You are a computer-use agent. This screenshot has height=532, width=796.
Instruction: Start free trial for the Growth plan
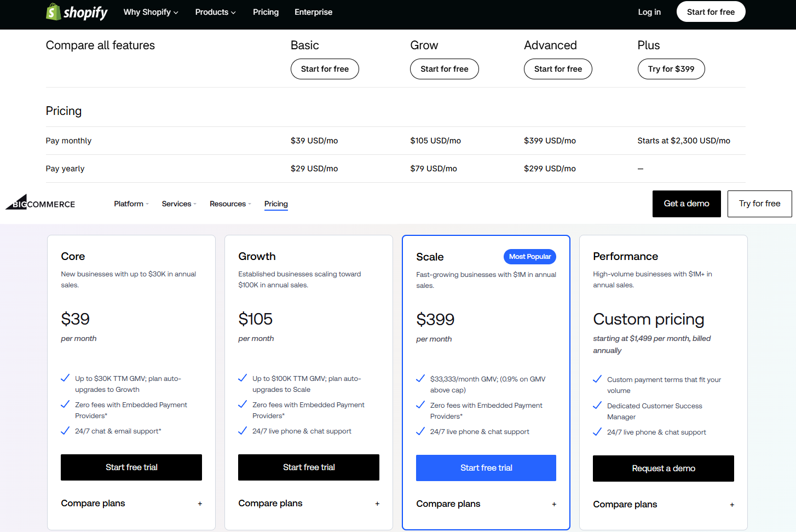coord(309,467)
